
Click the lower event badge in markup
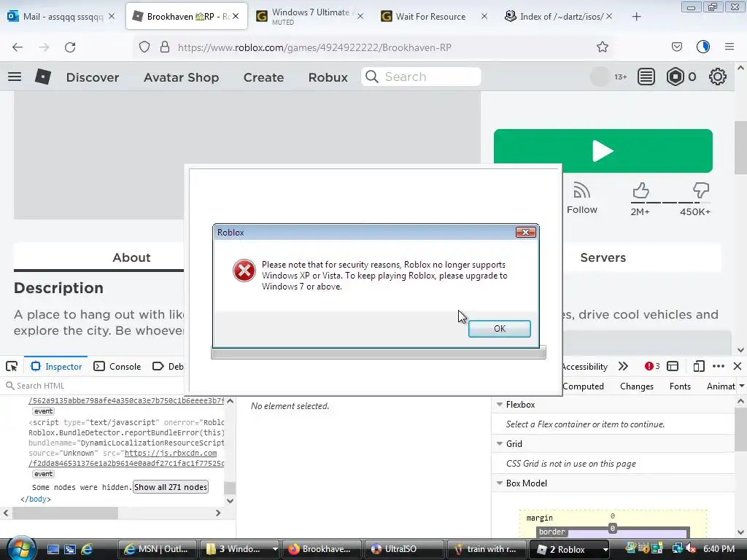point(43,474)
